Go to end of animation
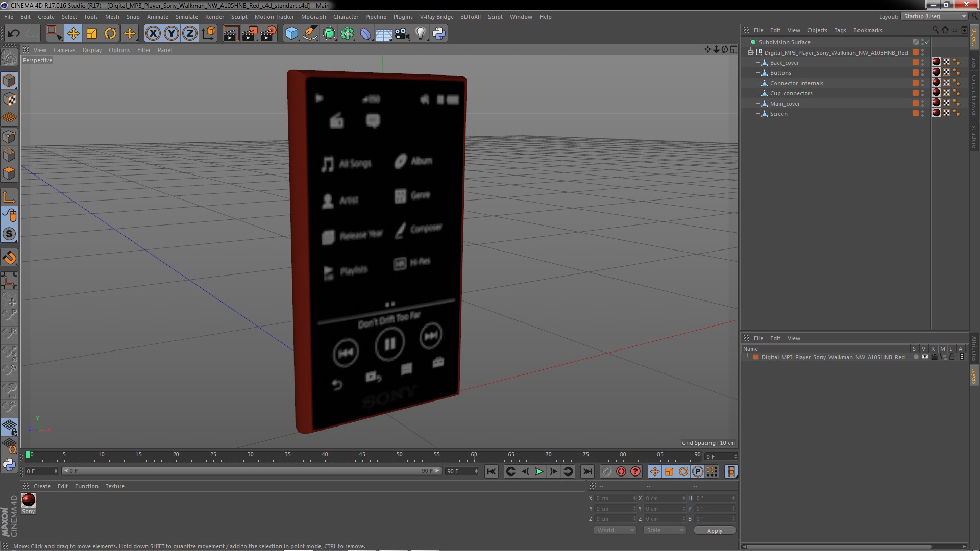Viewport: 980px width, 551px height. (x=587, y=472)
